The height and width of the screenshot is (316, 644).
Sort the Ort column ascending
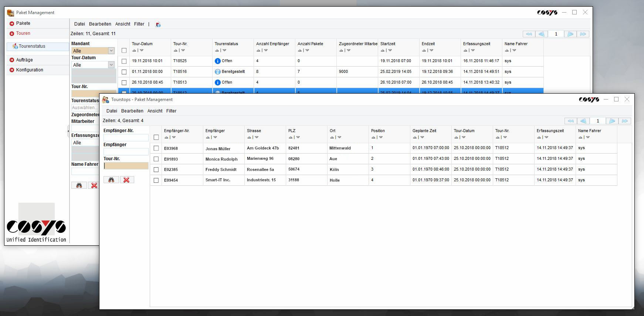tap(332, 137)
